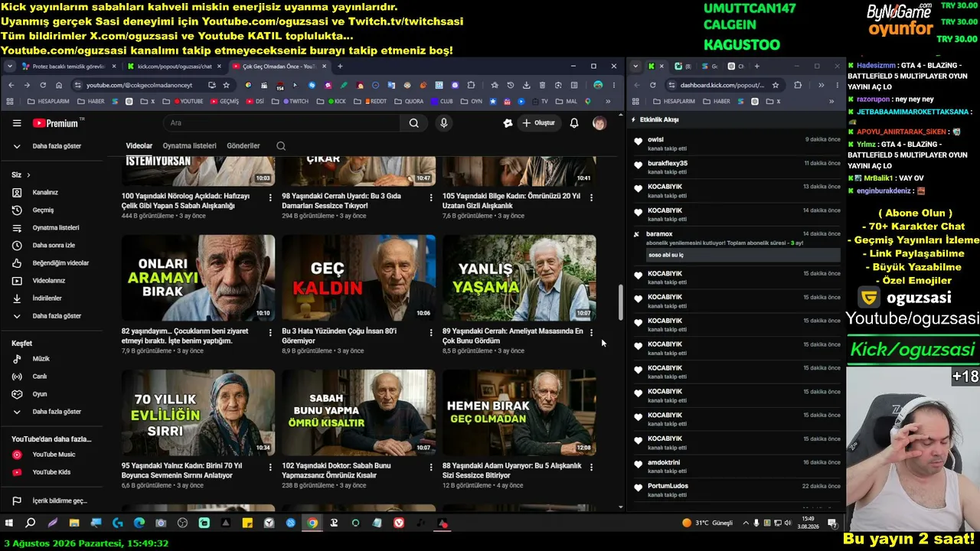Search within the channel using magnifier icon
Image resolution: width=980 pixels, height=551 pixels.
click(x=281, y=146)
